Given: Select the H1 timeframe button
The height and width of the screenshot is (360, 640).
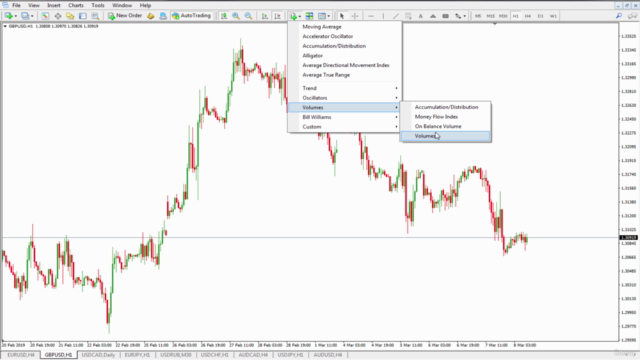Looking at the screenshot, I should pyautogui.click(x=516, y=16).
